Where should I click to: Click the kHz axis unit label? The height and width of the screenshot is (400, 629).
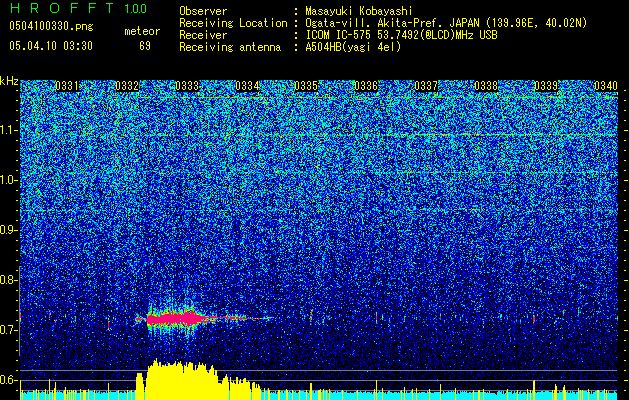[9, 81]
